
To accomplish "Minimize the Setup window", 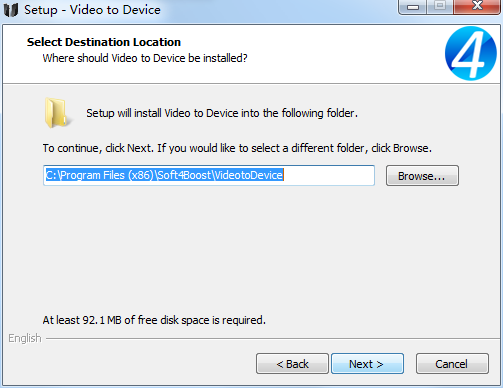I will [x=413, y=7].
